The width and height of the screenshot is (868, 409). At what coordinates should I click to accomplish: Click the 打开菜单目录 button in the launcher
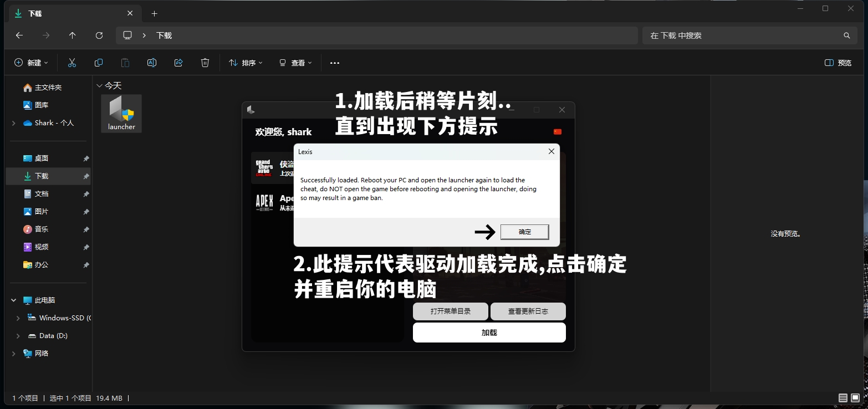click(x=450, y=311)
